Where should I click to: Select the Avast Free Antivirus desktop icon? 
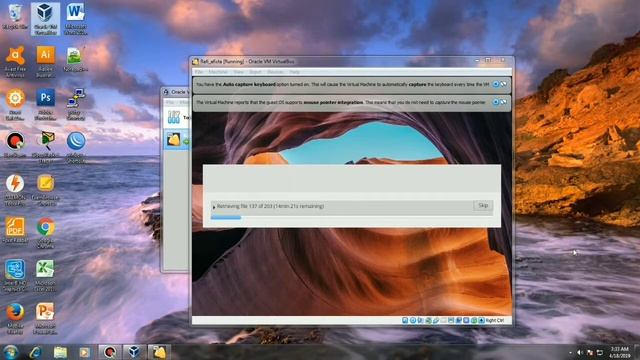15,61
